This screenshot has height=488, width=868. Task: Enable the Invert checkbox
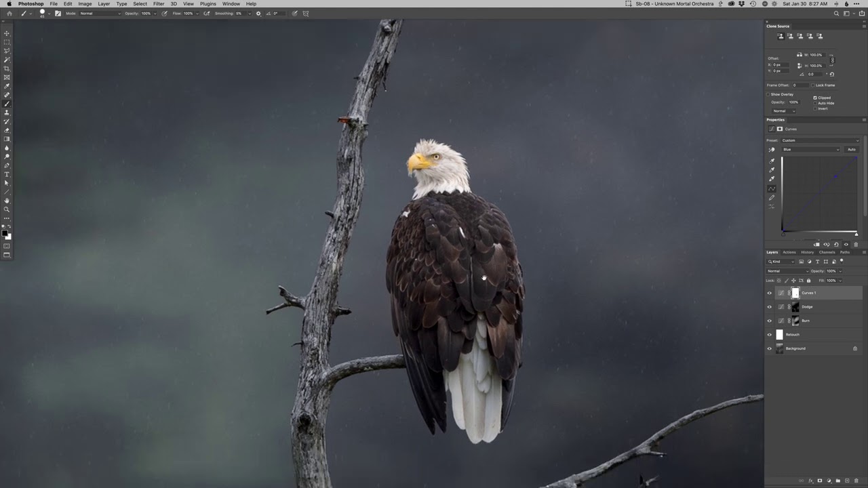tap(815, 108)
